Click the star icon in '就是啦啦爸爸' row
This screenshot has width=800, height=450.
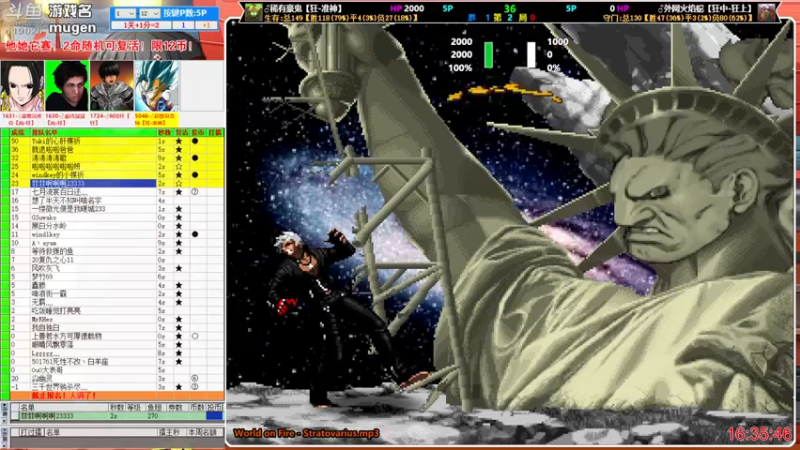click(x=179, y=149)
